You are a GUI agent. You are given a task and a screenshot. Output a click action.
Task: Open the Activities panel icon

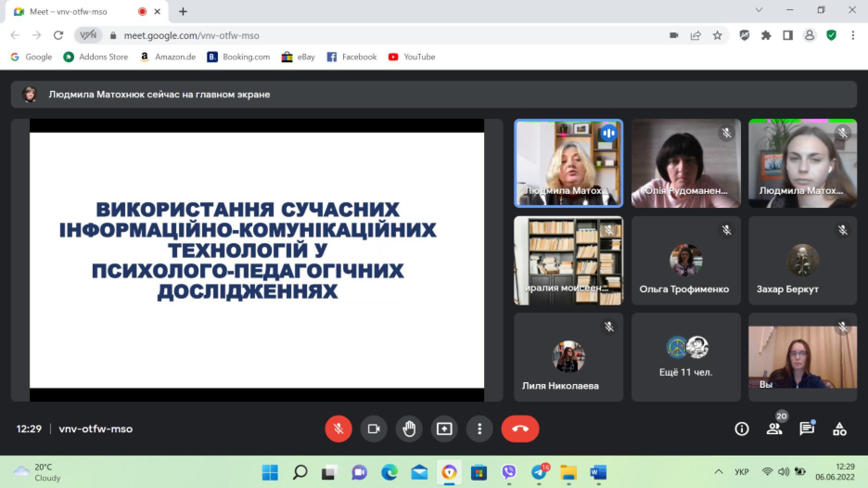tap(840, 429)
